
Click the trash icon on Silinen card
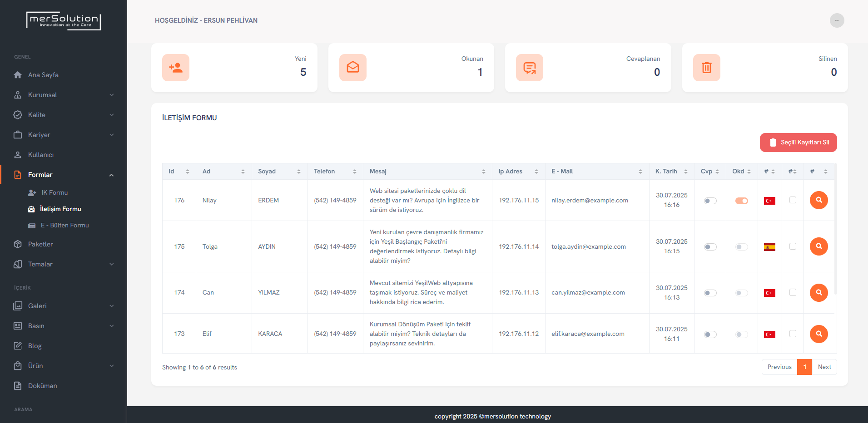(x=706, y=68)
